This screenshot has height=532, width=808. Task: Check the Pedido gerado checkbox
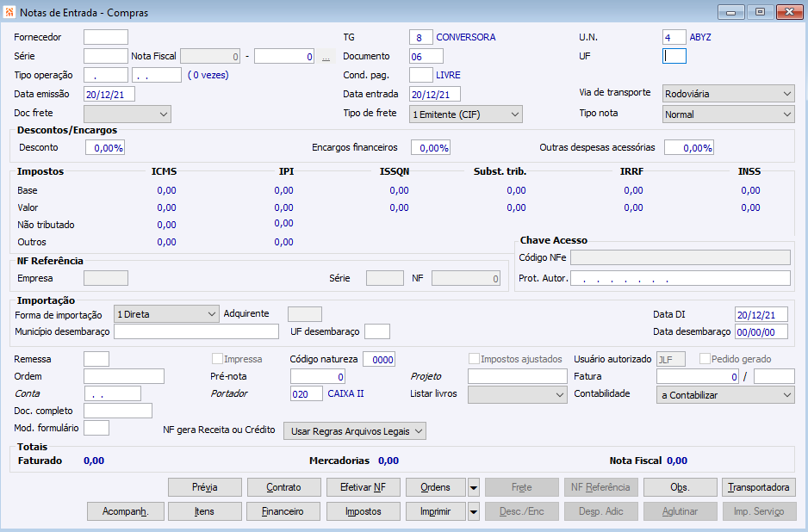point(705,359)
